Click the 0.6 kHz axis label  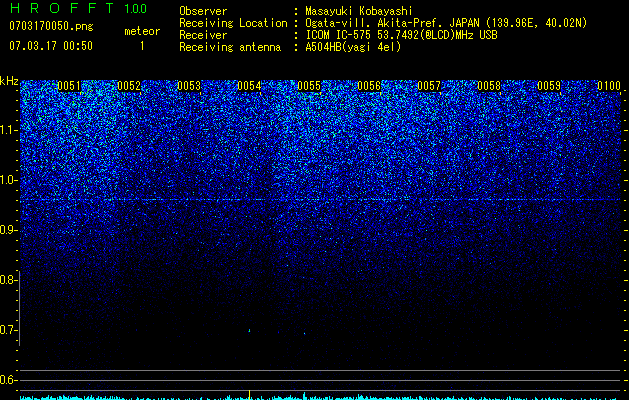[x=8, y=380]
